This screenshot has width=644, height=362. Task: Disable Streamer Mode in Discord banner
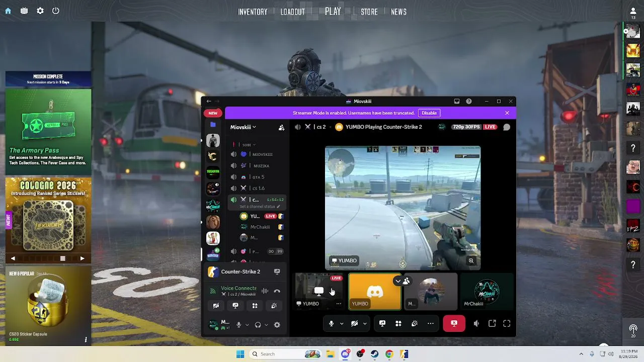tap(429, 113)
